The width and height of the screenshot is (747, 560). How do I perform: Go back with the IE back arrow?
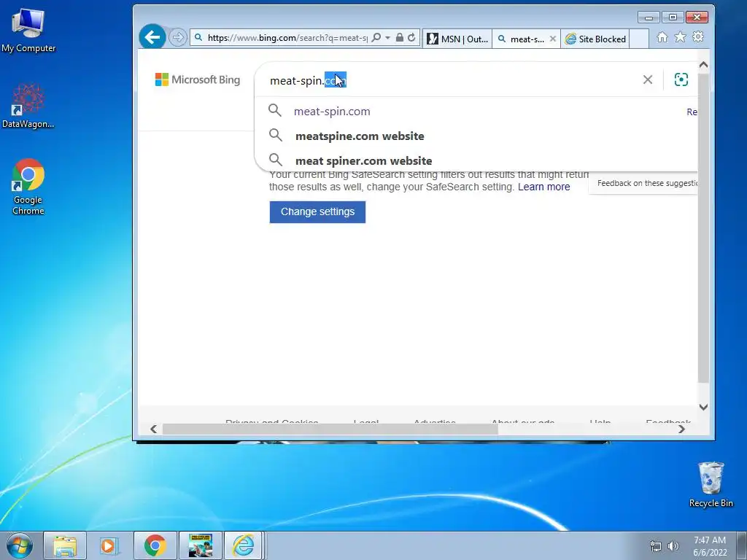[x=152, y=36]
